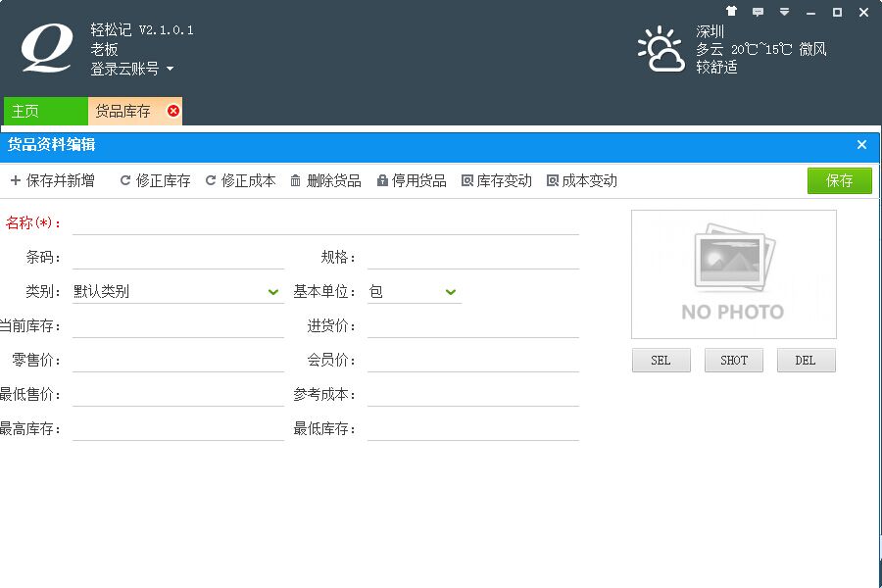Click the SEL photo button

click(661, 360)
